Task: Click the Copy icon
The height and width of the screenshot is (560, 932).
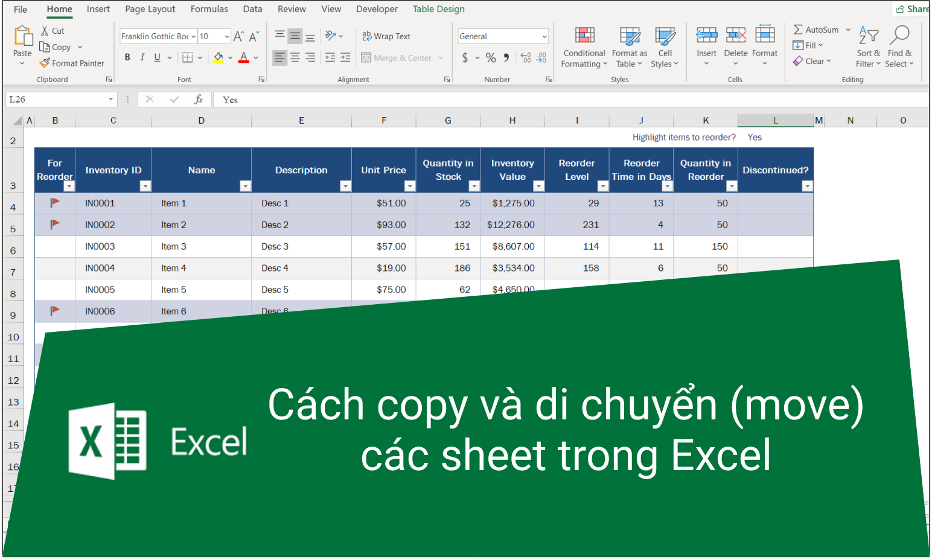Action: (45, 47)
